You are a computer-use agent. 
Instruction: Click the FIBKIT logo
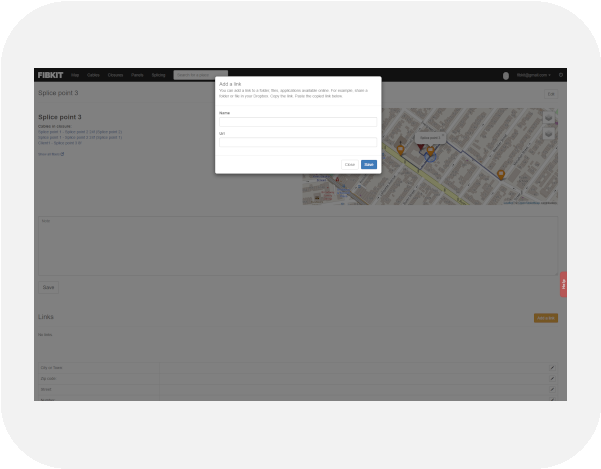(x=50, y=75)
